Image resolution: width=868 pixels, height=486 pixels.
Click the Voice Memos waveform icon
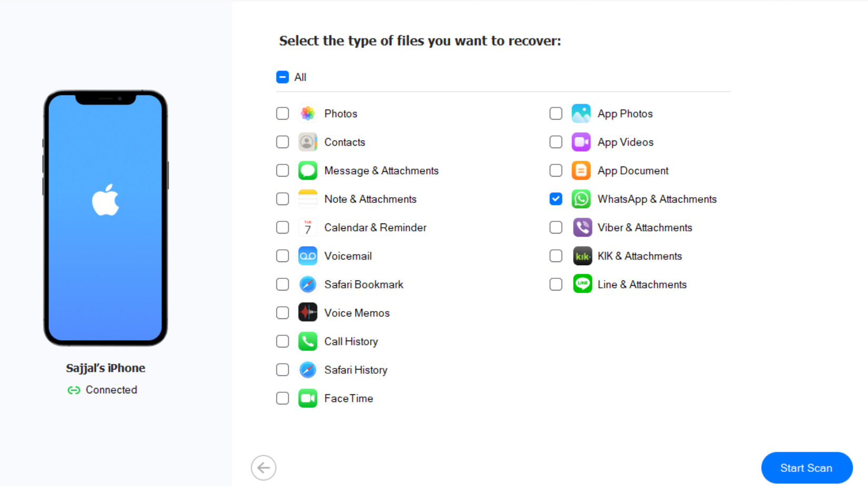(308, 313)
